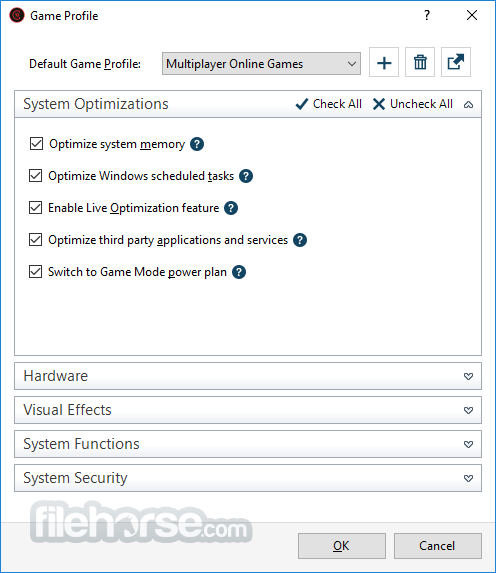Open the Default Game Profile dropdown
Image resolution: width=496 pixels, height=573 pixels.
(261, 64)
